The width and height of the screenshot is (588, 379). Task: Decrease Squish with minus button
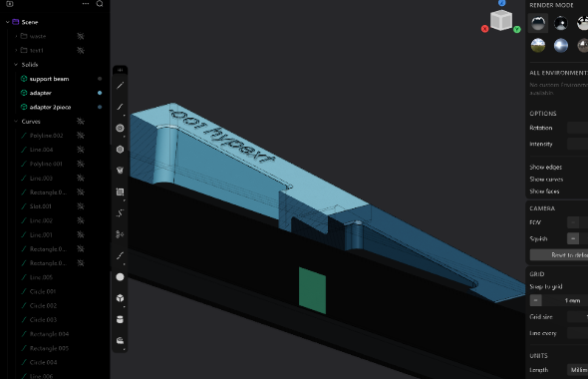573,238
